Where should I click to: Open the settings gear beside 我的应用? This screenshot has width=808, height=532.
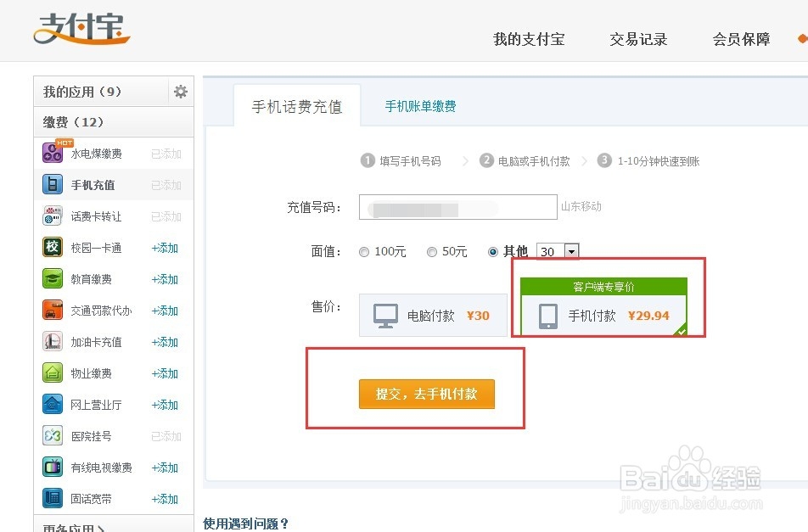(180, 91)
